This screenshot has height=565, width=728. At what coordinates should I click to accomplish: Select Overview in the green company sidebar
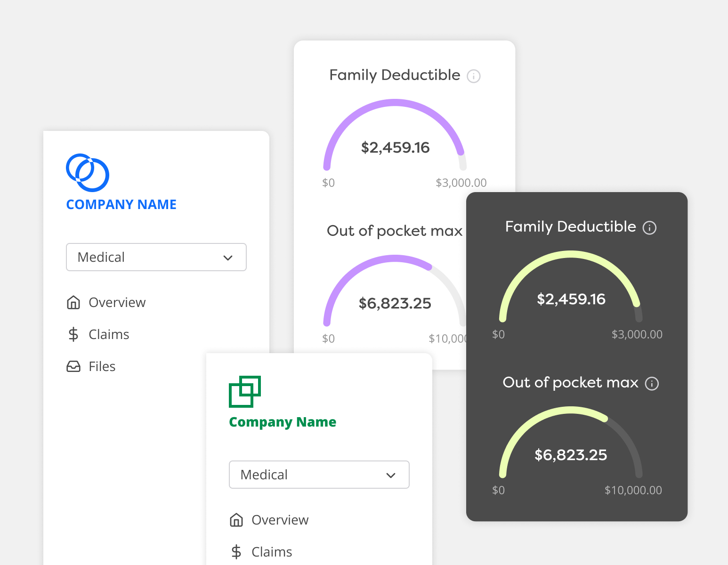(x=280, y=520)
